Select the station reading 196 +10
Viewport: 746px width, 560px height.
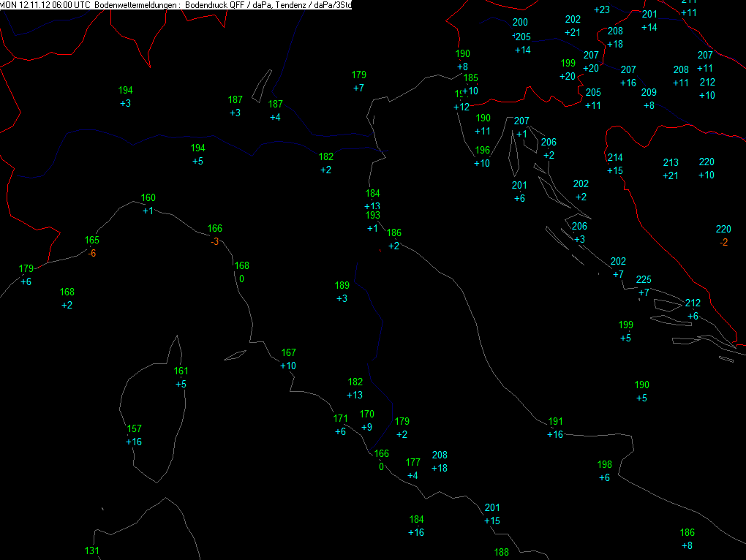coord(482,157)
